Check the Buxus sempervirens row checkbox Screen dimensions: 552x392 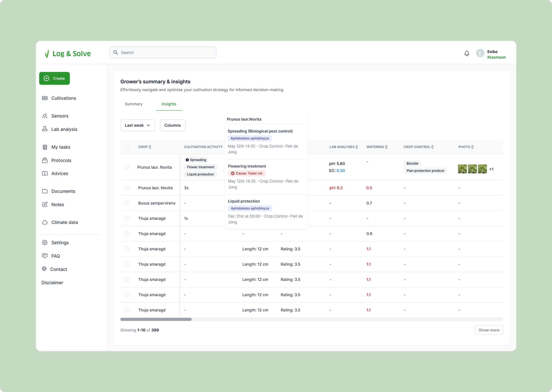click(x=127, y=203)
